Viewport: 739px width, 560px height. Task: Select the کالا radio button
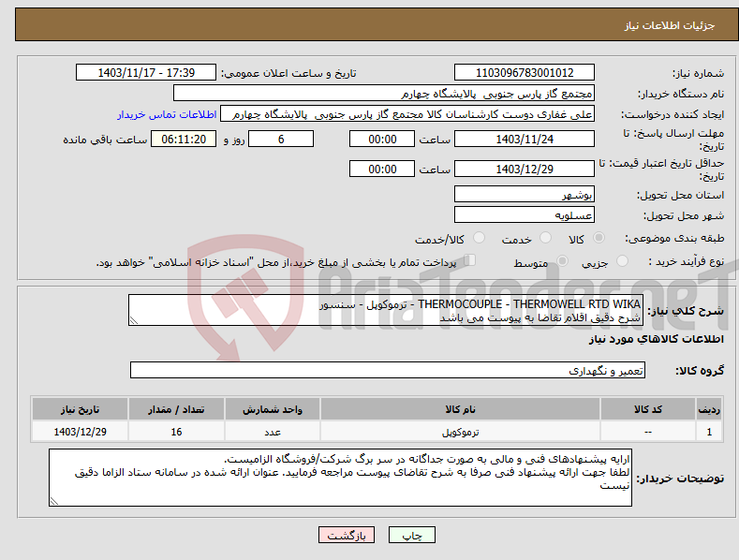click(599, 238)
